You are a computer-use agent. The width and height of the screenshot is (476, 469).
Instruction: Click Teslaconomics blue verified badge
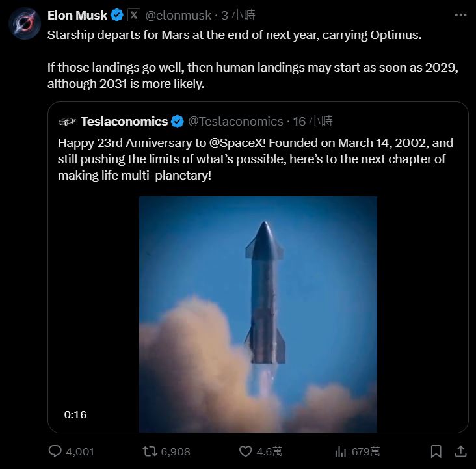click(178, 121)
